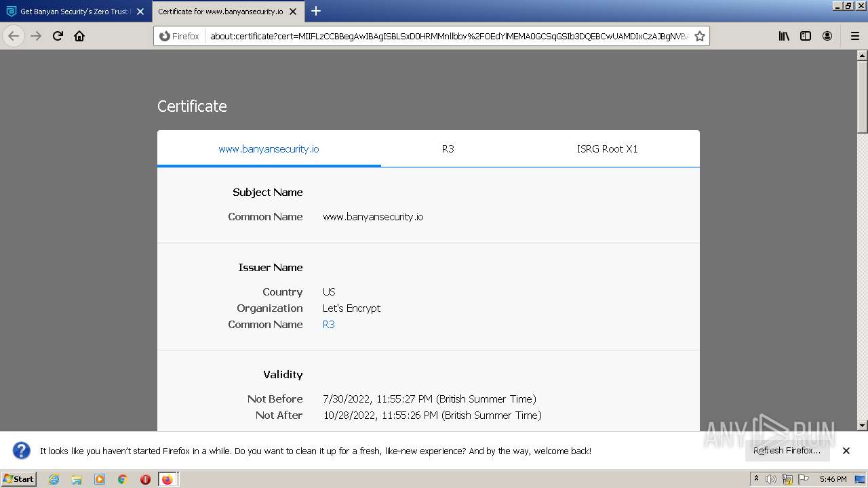Switch to the ISRG Root X1 tab
The width and height of the screenshot is (868, 488).
point(607,149)
